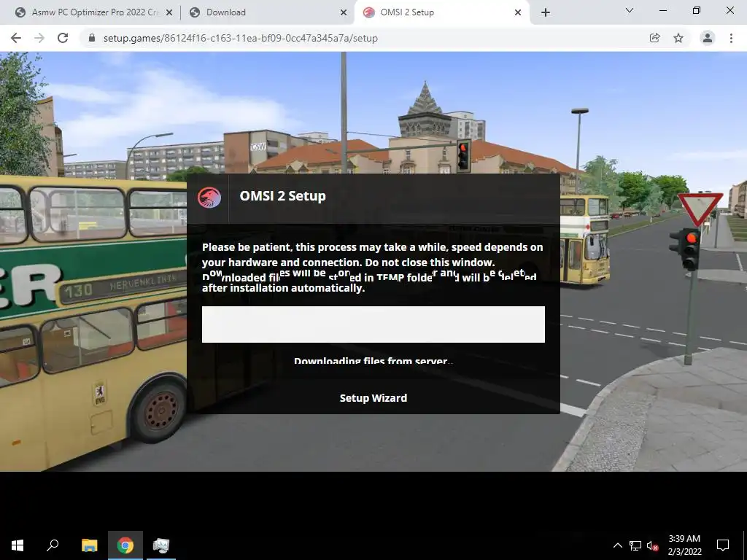Screen dimensions: 747x560
Task: Open the tab search dropdown chevron
Action: (630, 10)
